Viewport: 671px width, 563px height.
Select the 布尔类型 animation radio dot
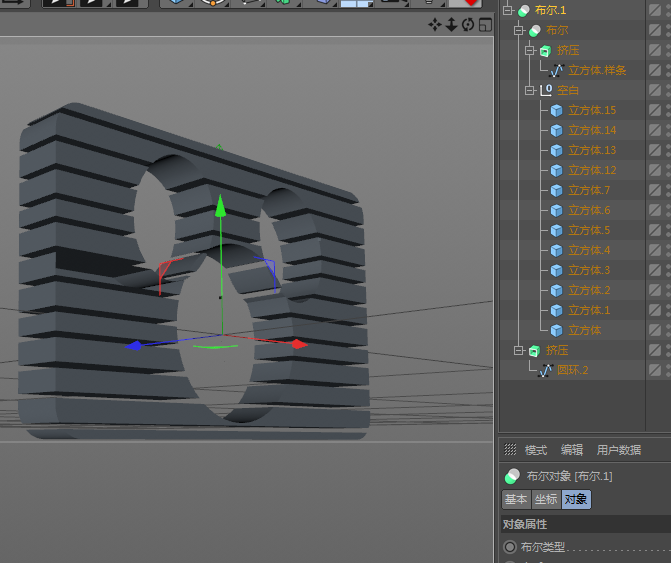click(510, 547)
